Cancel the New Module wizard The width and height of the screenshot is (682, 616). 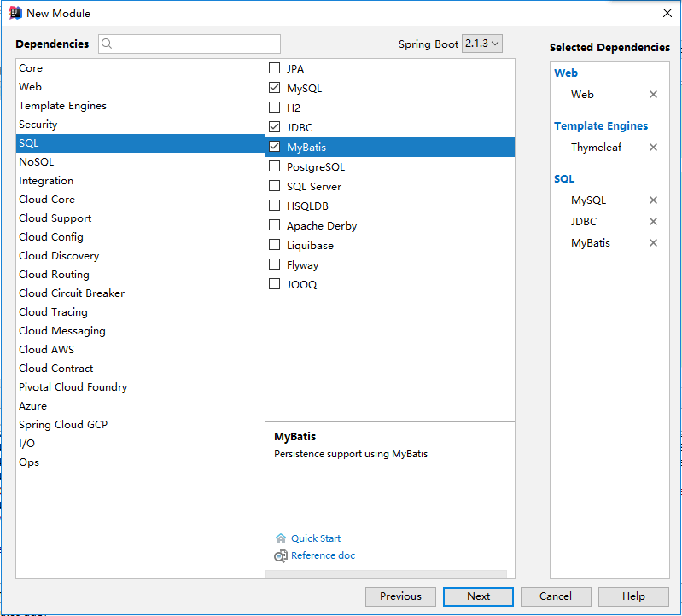(556, 596)
